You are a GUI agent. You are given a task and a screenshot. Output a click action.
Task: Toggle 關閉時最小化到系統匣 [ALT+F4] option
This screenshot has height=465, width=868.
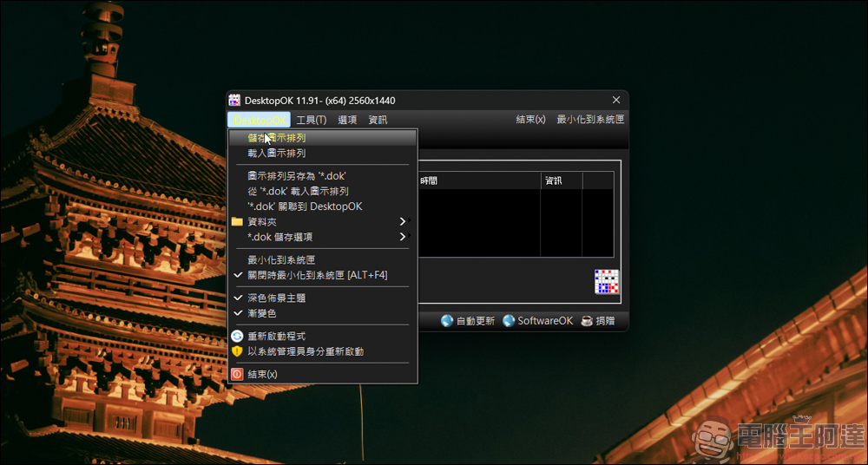[323, 275]
